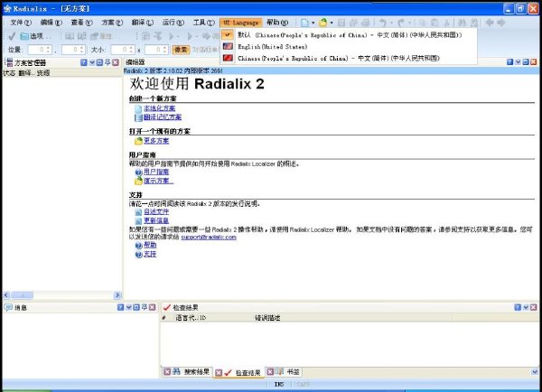
Task: Click first 位置 position number field
Action: (40, 50)
